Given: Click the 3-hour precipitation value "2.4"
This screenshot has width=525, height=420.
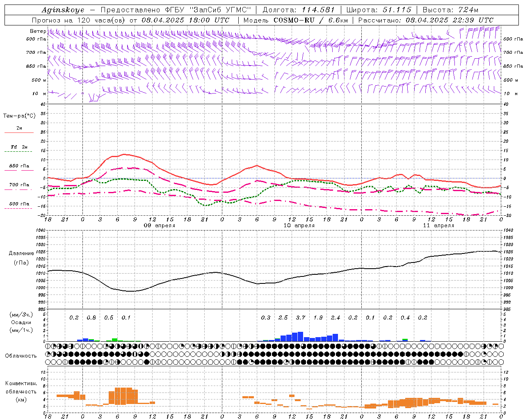Looking at the screenshot, I should click(x=335, y=317).
